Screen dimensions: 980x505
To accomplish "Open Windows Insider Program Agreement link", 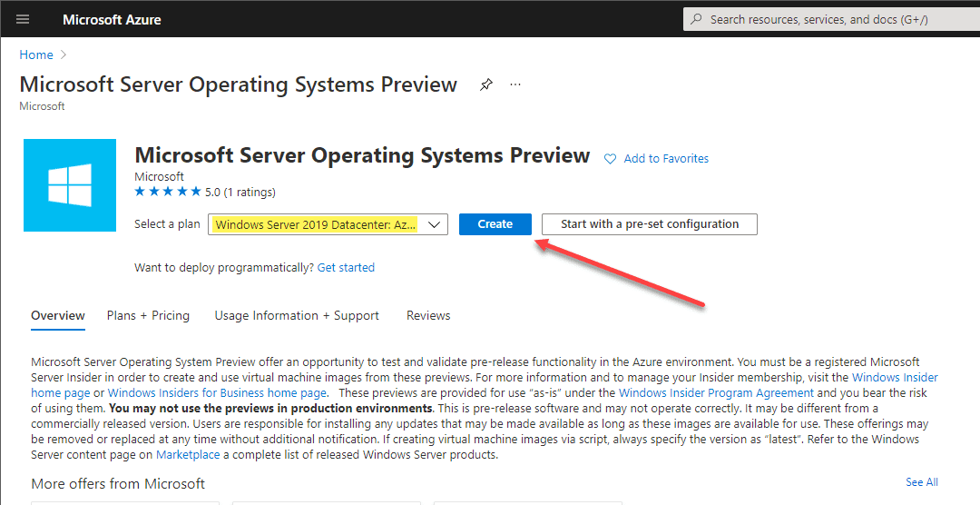I will click(x=716, y=393).
